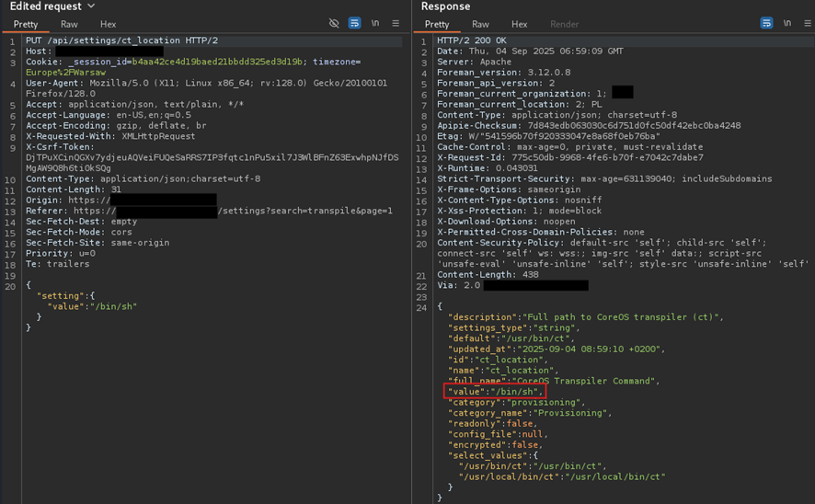Click the PUT /api/settings/ct_location request line
Image resolution: width=815 pixels, height=504 pixels.
tap(121, 41)
